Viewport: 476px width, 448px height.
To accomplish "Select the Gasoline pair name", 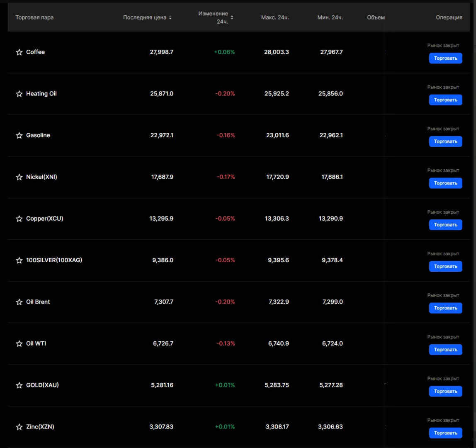I will 38,136.
